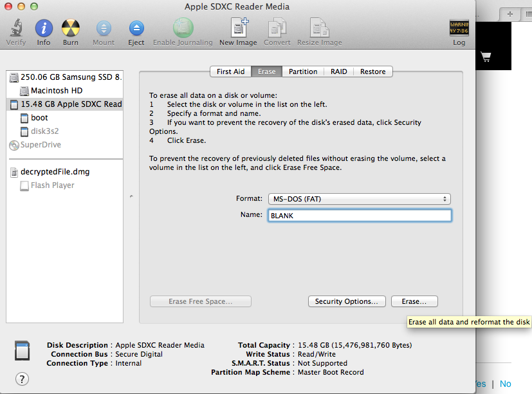Open a new tab with the browser plus button
This screenshot has height=394, width=532.
tap(510, 14)
